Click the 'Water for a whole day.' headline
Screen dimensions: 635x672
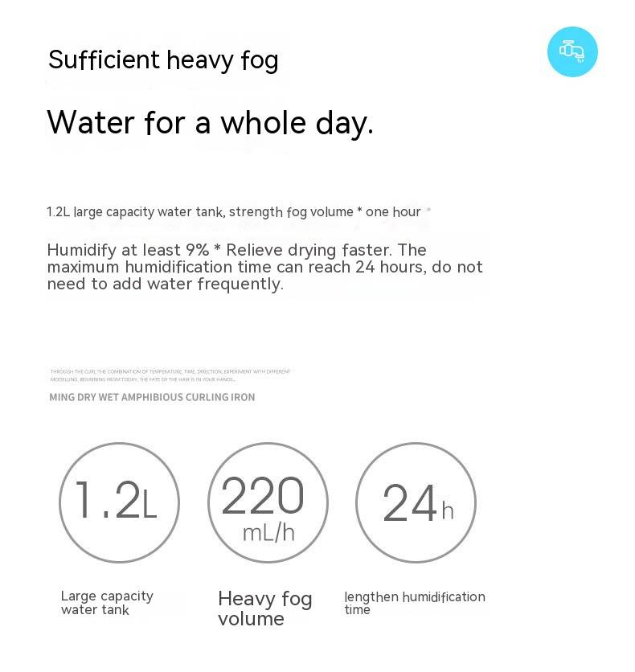(210, 123)
